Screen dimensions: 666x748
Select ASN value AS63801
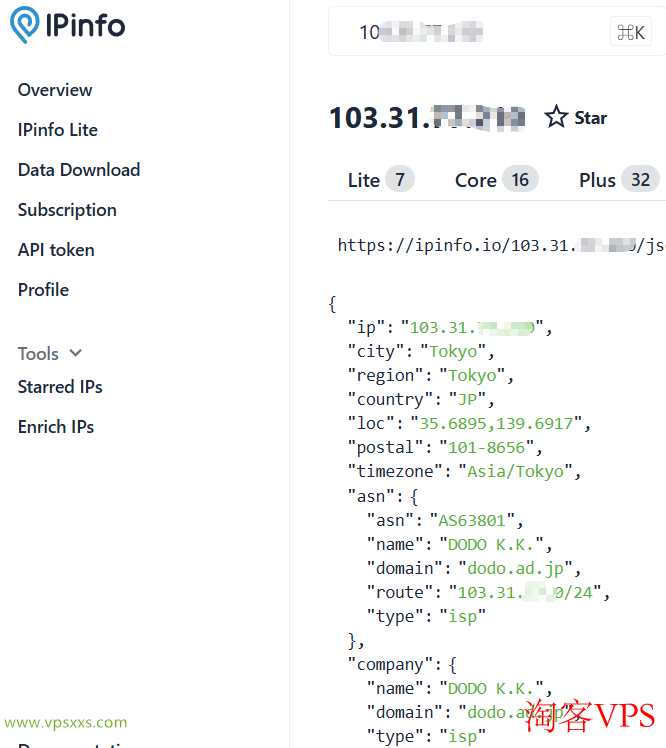coord(472,520)
